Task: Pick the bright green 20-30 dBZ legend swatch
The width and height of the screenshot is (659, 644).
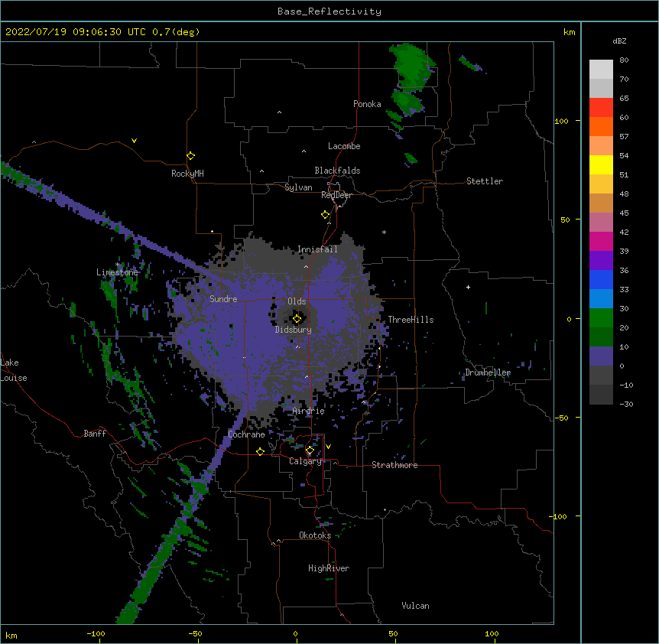Action: (601, 318)
